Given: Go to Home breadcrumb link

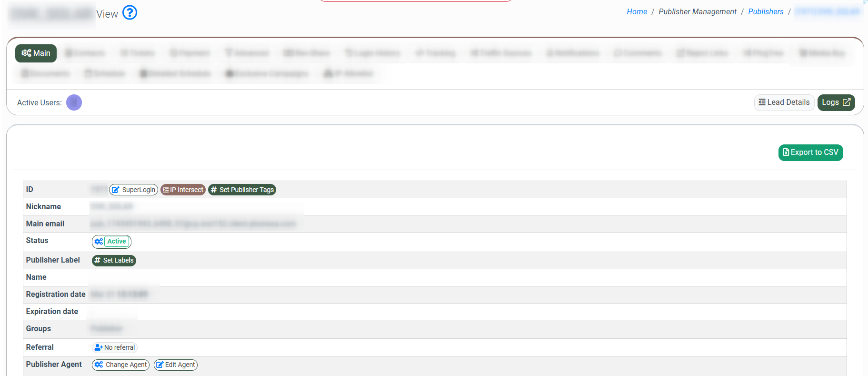Looking at the screenshot, I should pos(637,12).
